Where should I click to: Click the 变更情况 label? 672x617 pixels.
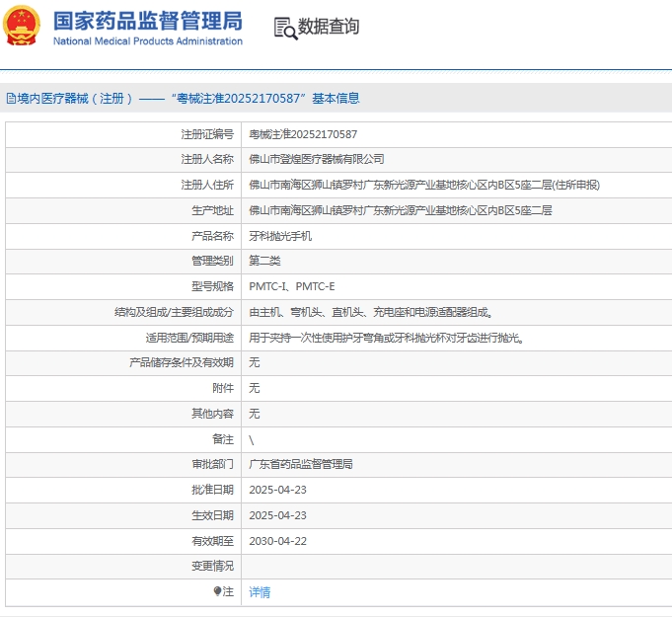pyautogui.click(x=212, y=566)
